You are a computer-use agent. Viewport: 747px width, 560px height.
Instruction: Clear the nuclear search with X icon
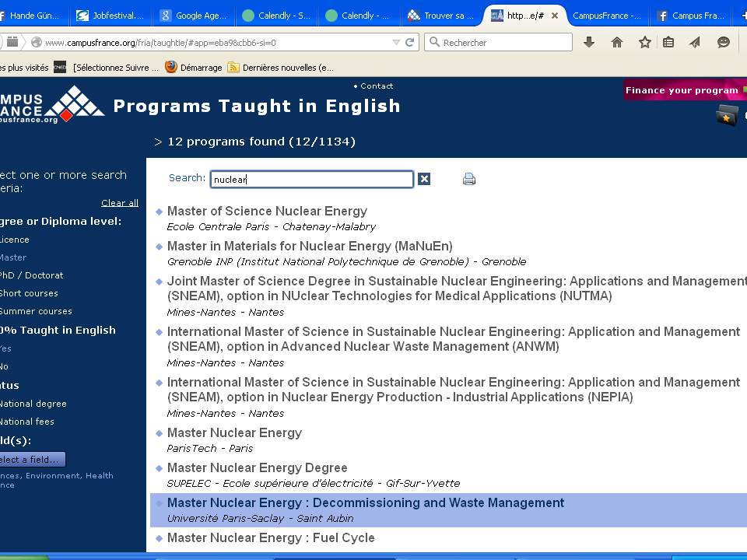click(424, 179)
